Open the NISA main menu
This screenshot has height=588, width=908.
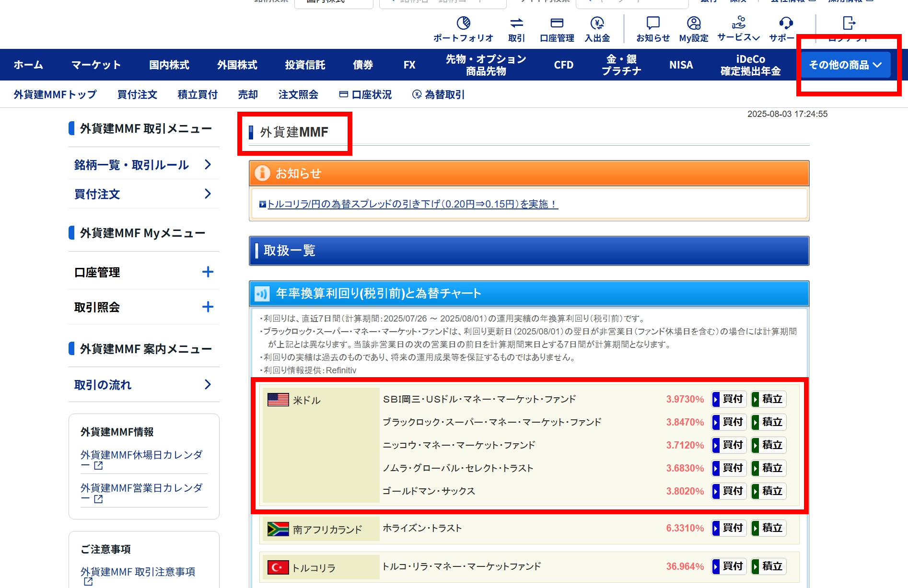[x=681, y=65]
